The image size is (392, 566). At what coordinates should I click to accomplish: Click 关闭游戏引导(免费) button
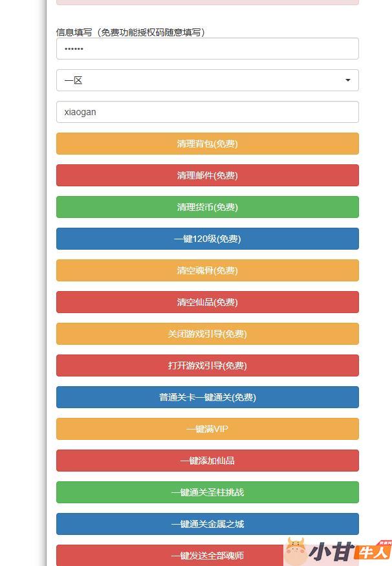[x=207, y=334]
